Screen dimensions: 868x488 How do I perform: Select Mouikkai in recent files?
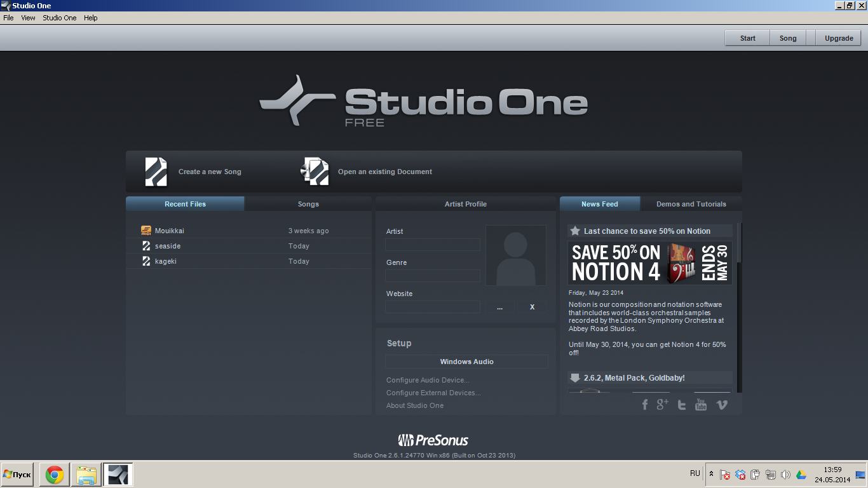tap(248, 231)
